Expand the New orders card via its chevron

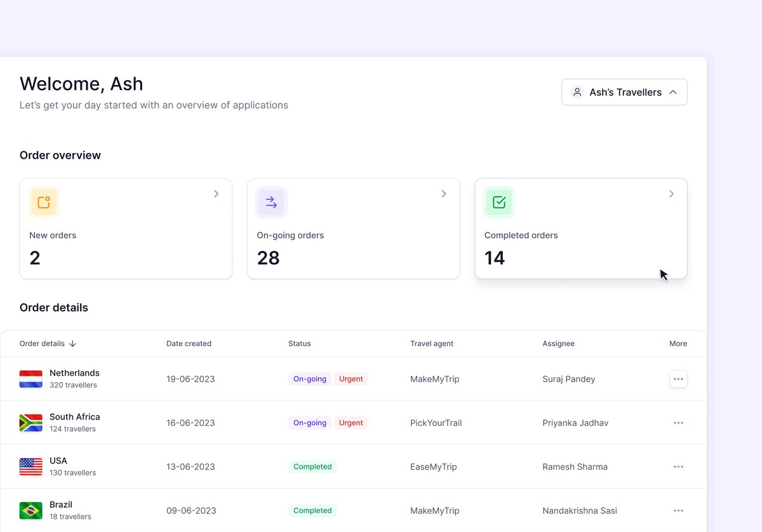217,194
